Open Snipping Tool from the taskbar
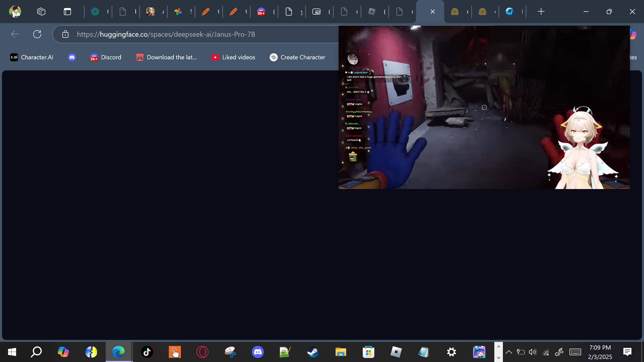644x362 pixels. (x=230, y=352)
